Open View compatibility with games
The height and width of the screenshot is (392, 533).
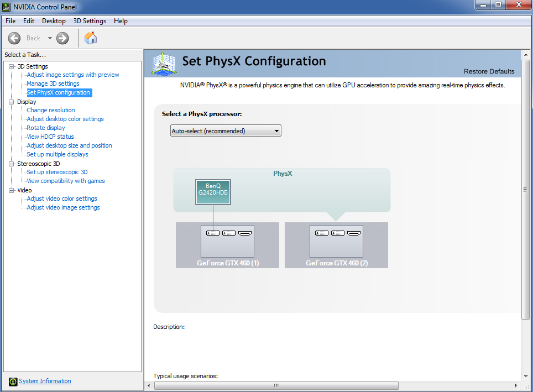click(66, 181)
